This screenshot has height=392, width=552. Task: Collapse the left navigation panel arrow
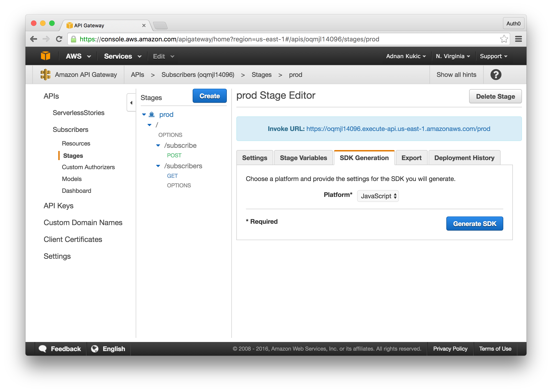(x=131, y=103)
